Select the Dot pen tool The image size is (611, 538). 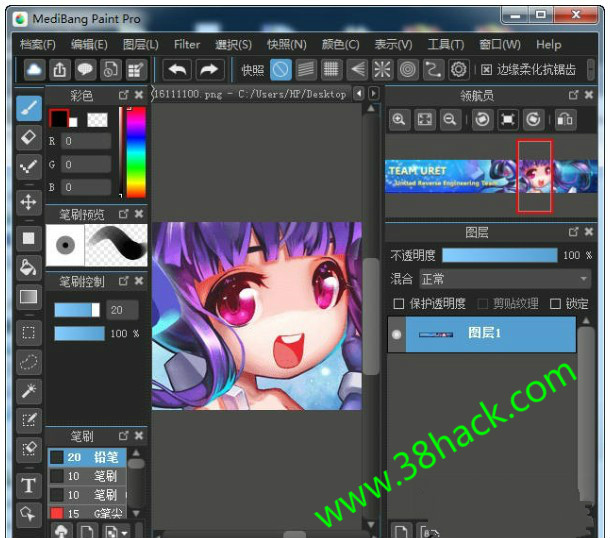click(x=29, y=167)
